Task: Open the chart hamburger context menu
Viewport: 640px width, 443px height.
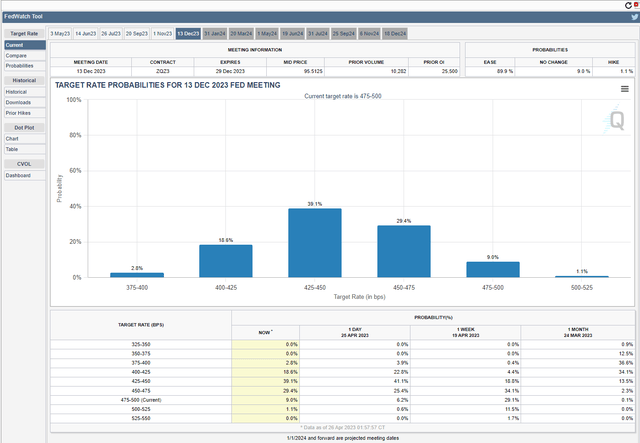Action: pos(624,89)
